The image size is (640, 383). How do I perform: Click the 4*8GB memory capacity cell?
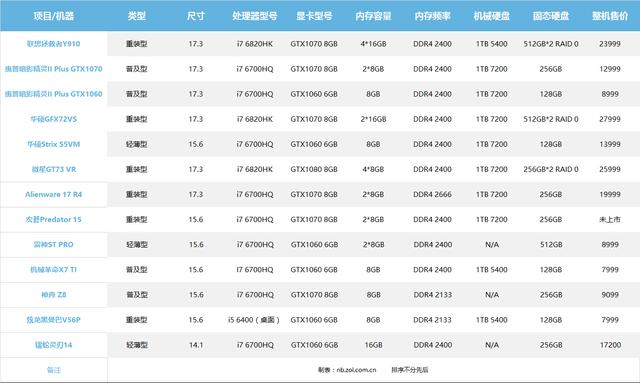coord(373,169)
